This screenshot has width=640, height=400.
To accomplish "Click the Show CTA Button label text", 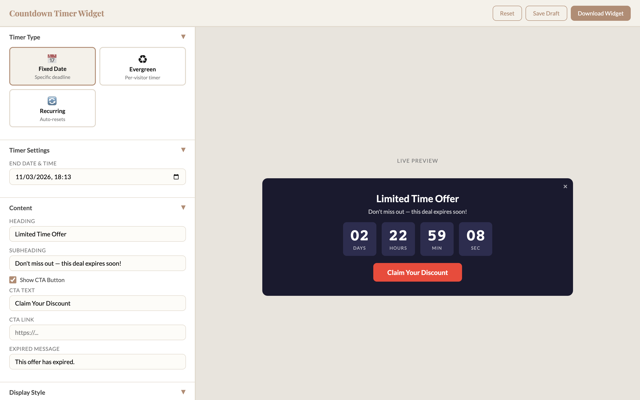I will (42, 280).
